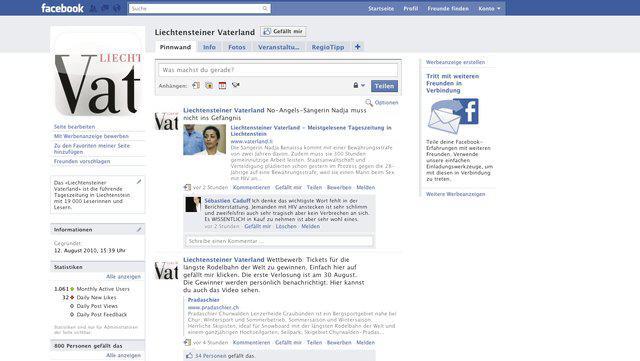The height and width of the screenshot is (361, 640).
Task: Click the pencil icon on page description box
Action: click(x=139, y=181)
